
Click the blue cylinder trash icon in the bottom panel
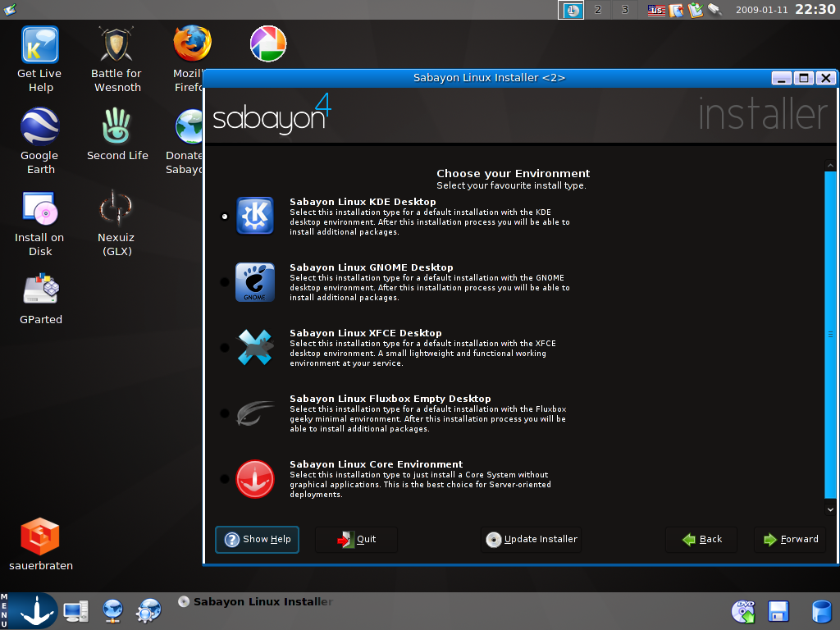click(820, 611)
